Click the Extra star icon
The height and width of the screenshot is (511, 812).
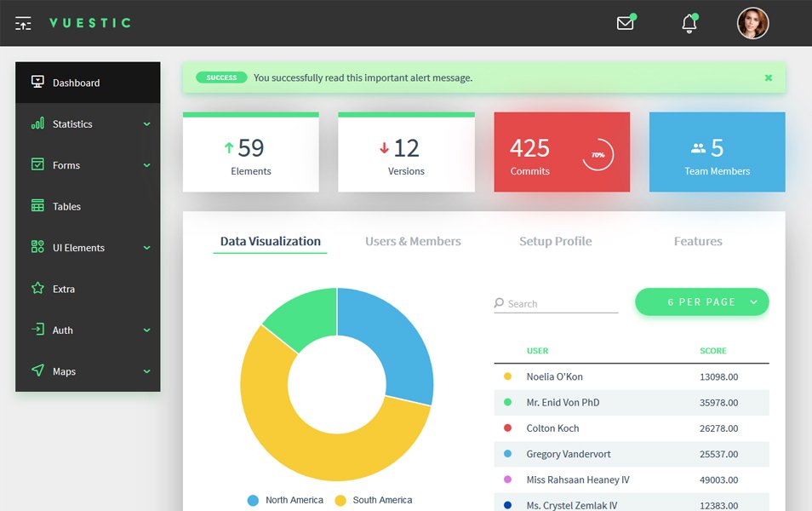37,288
